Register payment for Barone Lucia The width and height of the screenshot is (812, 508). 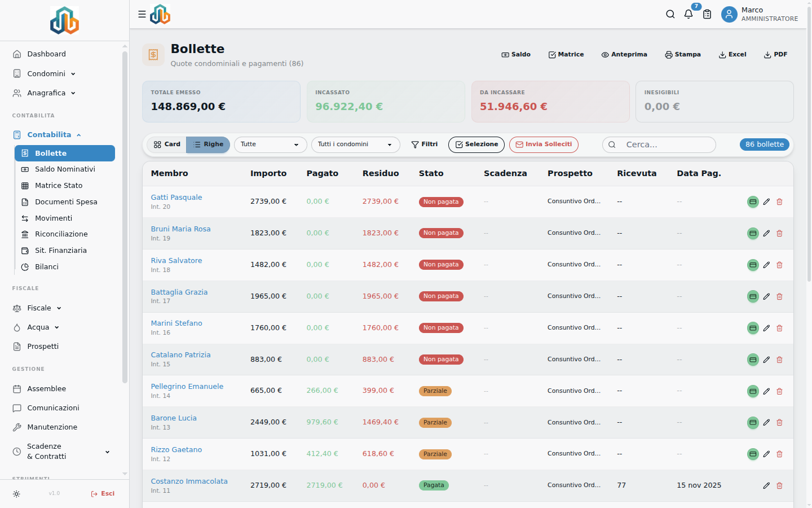coord(753,422)
